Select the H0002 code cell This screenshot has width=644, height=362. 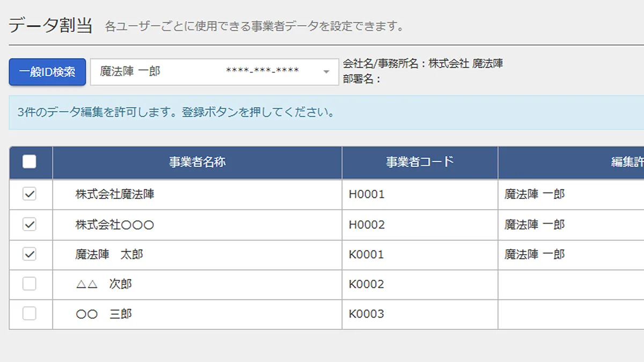(x=367, y=225)
